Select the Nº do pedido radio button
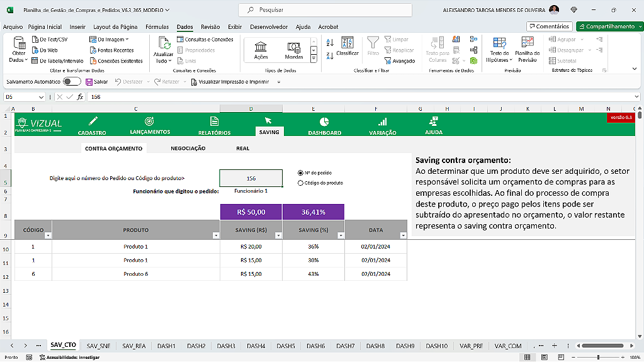644x362 pixels. pos(300,172)
